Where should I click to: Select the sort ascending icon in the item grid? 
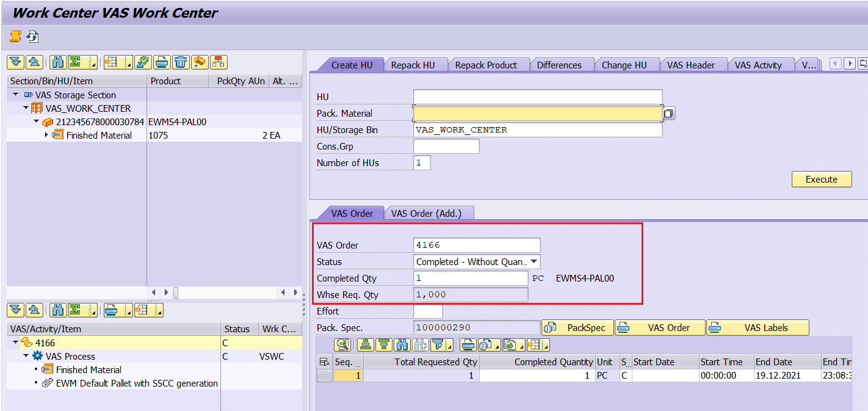(364, 345)
